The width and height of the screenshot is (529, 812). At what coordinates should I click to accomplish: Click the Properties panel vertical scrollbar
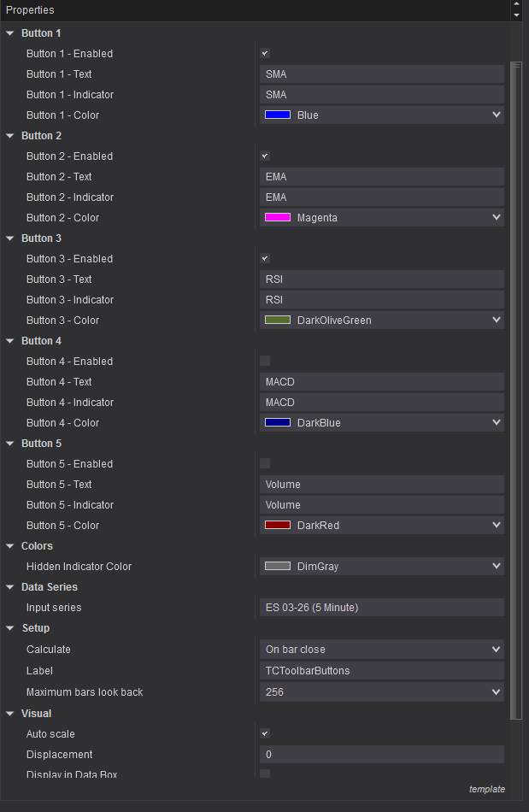[515, 385]
